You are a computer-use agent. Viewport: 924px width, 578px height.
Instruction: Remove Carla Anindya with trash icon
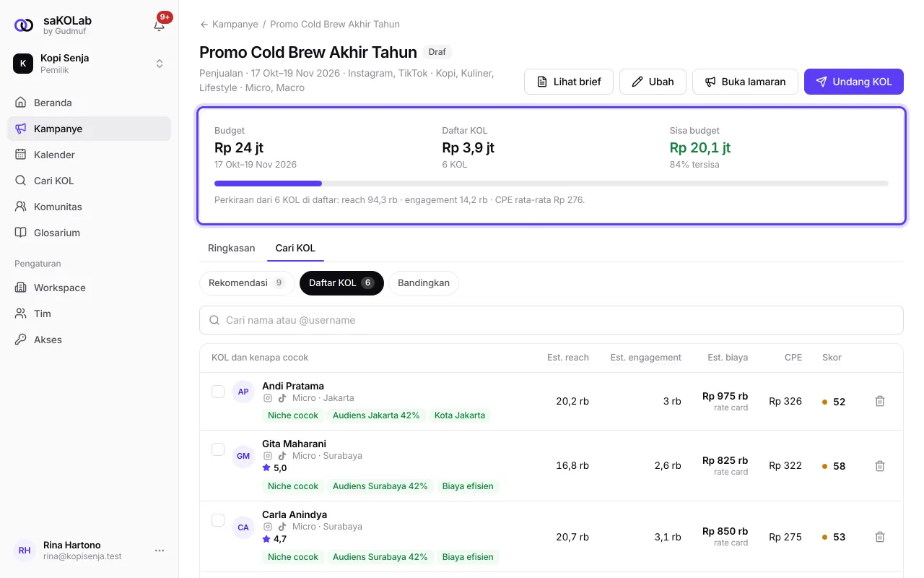pyautogui.click(x=880, y=537)
